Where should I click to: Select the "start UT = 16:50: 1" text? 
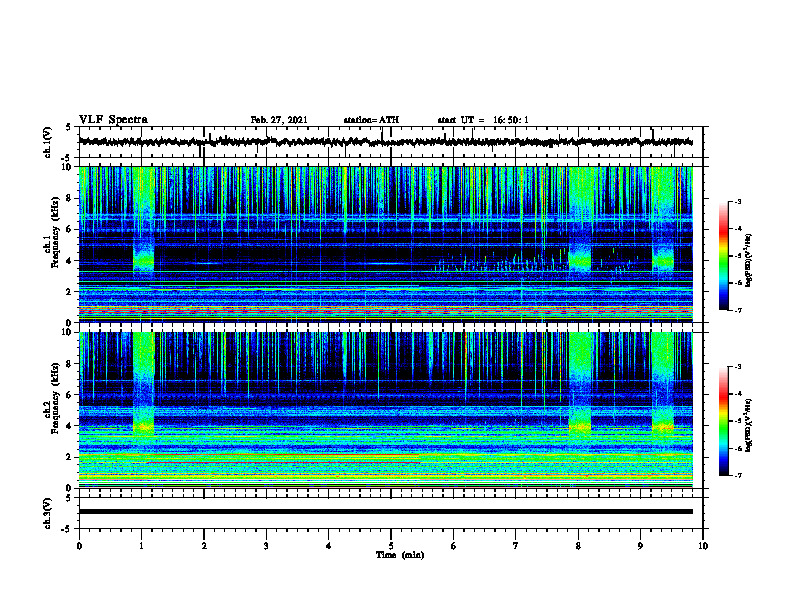pyautogui.click(x=483, y=120)
